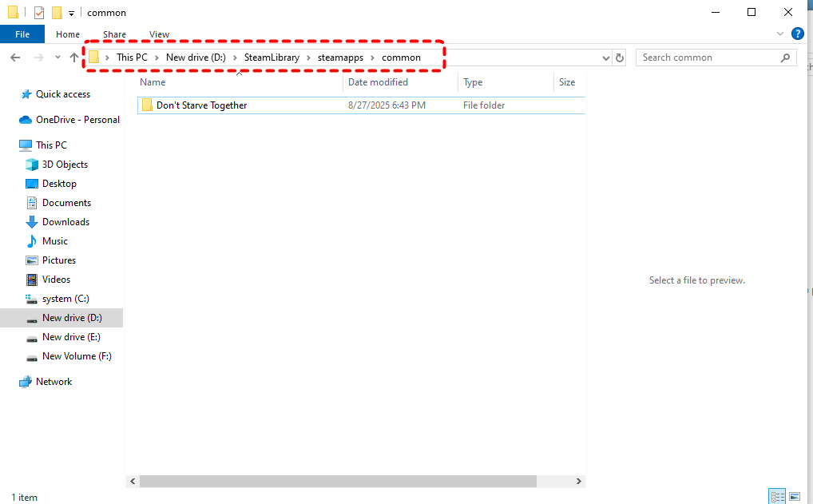Screen dimensions: 813x504
Task: Sort files by Date modified column
Action: pos(378,82)
